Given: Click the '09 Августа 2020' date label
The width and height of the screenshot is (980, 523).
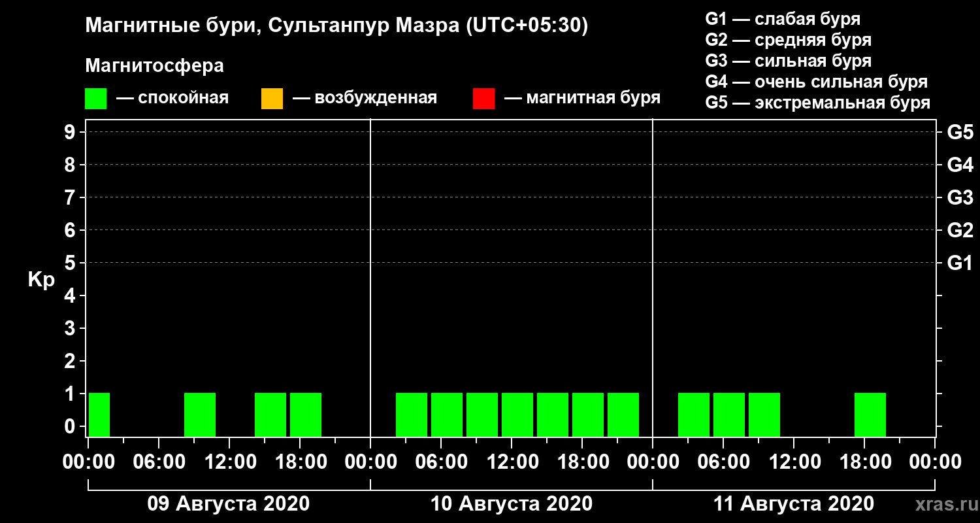Looking at the screenshot, I should click(x=229, y=504).
